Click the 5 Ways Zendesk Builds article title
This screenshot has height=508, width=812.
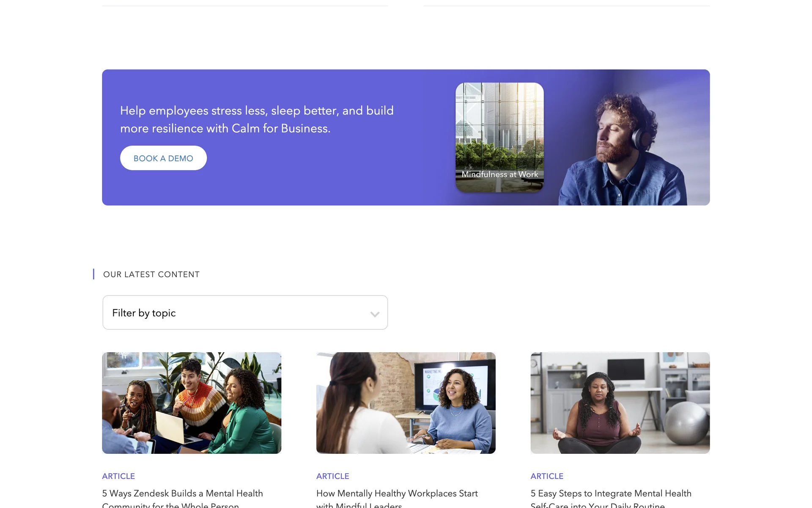point(182,499)
